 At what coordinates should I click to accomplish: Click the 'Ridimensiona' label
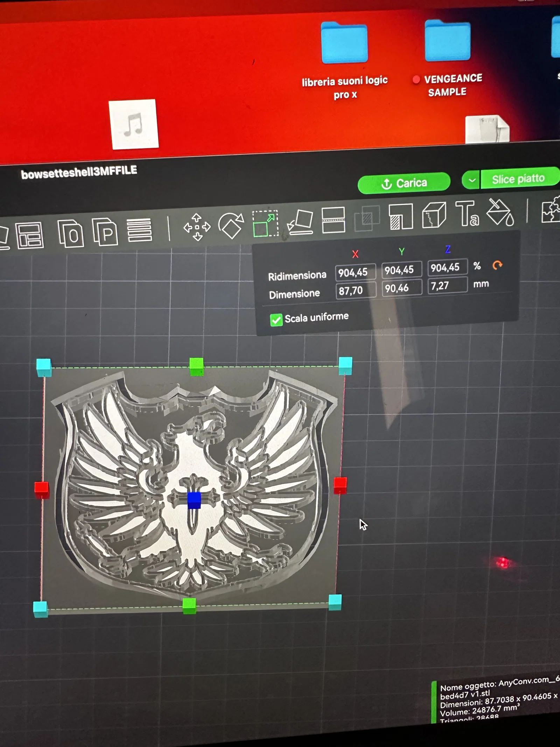(297, 276)
